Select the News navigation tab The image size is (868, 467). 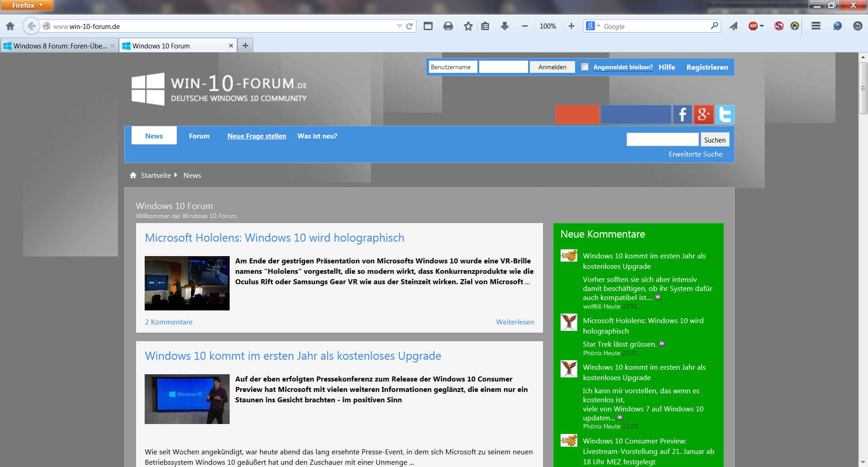[x=154, y=136]
